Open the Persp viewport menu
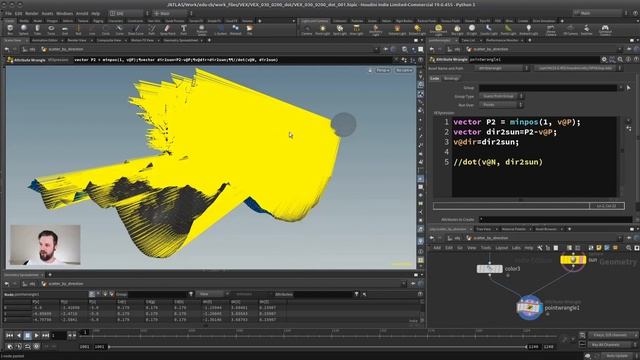The width and height of the screenshot is (640, 360). click(x=382, y=70)
